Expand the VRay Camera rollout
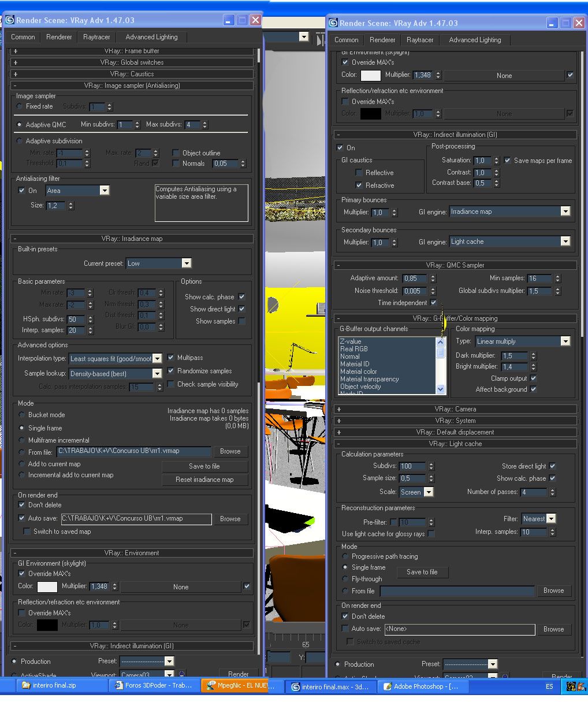Image resolution: width=588 pixels, height=702 pixels. (455, 409)
